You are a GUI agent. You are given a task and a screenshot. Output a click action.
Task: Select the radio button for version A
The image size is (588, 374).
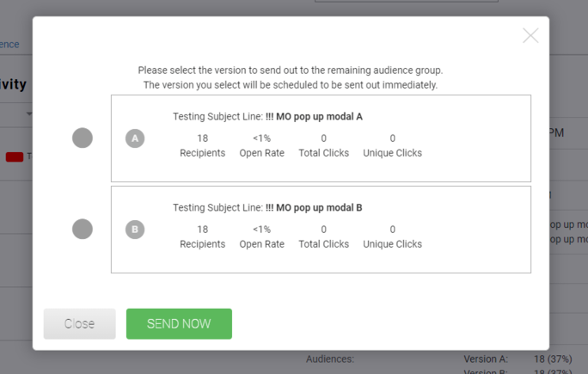click(83, 138)
